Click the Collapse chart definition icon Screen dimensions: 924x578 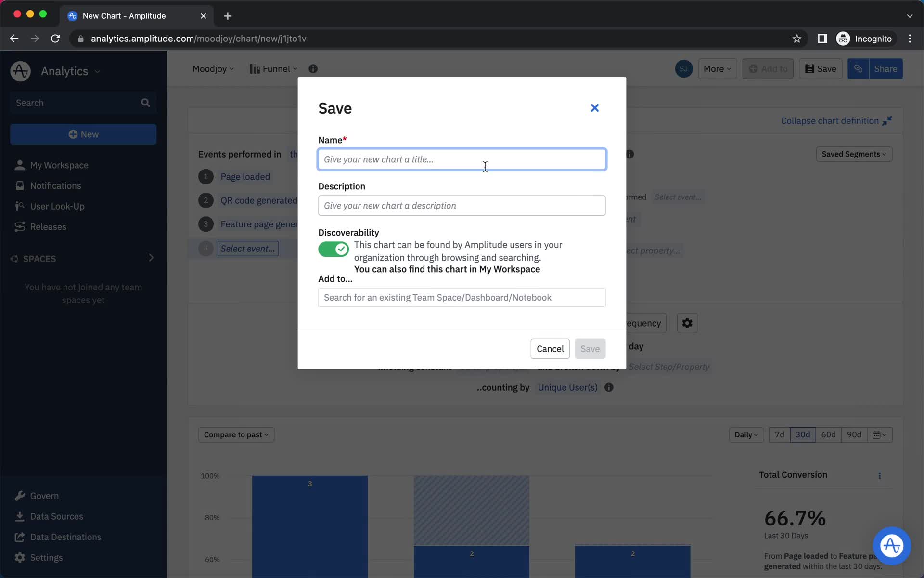tap(887, 120)
